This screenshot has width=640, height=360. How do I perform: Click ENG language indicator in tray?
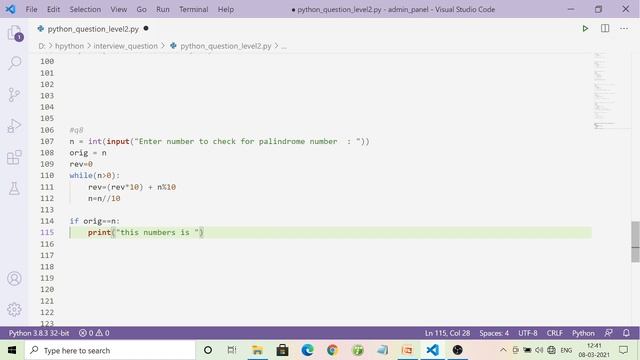click(566, 350)
